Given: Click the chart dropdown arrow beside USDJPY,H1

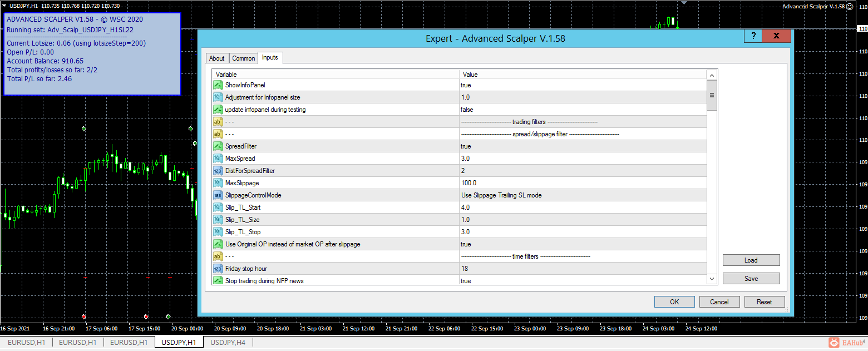Looking at the screenshot, I should click(4, 6).
